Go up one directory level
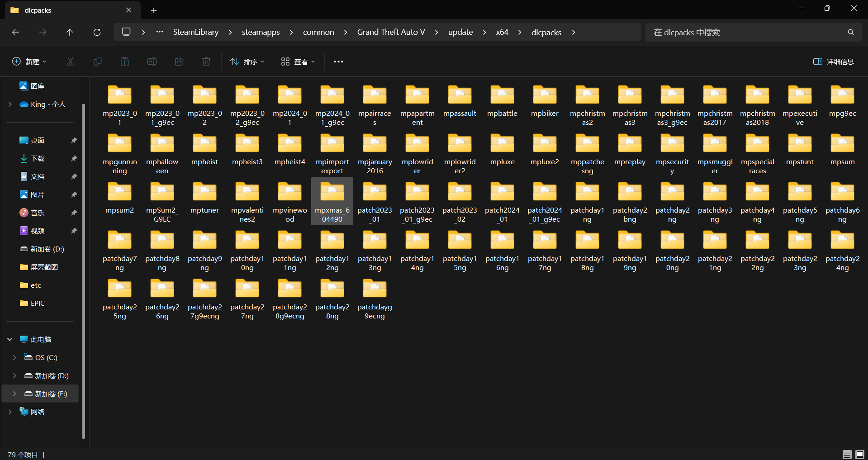868x460 pixels. (x=70, y=32)
